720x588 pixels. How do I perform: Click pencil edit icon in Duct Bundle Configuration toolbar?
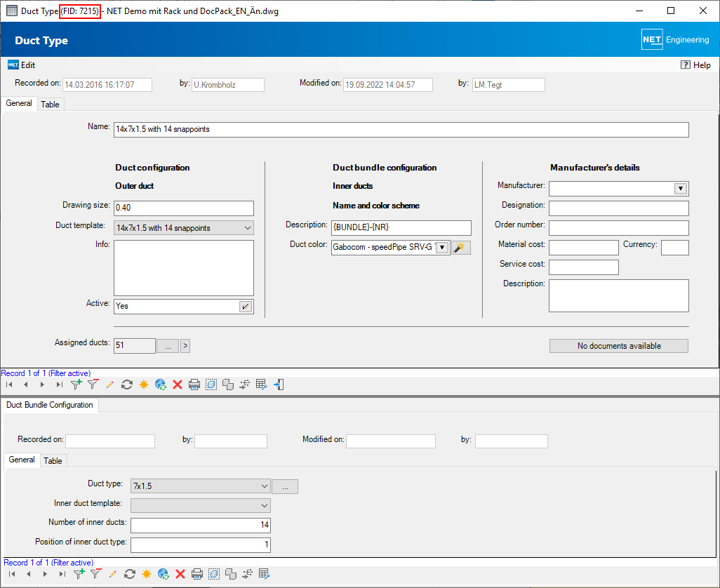tap(112, 574)
